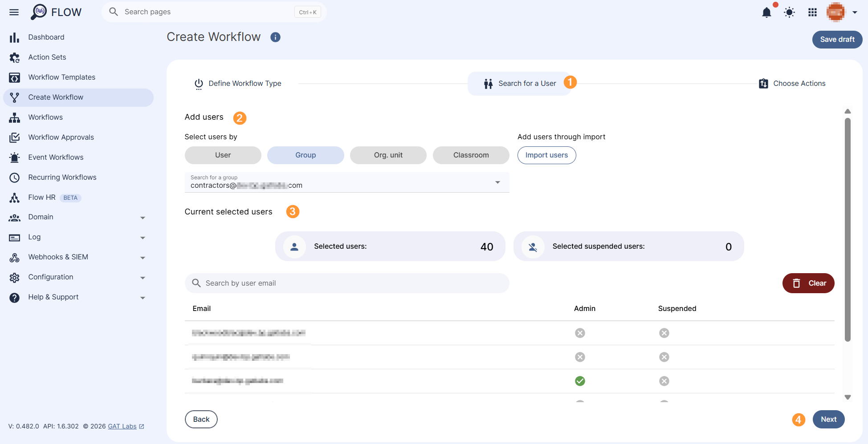The image size is (868, 444).
Task: Click the Admin column header
Action: [x=584, y=309]
